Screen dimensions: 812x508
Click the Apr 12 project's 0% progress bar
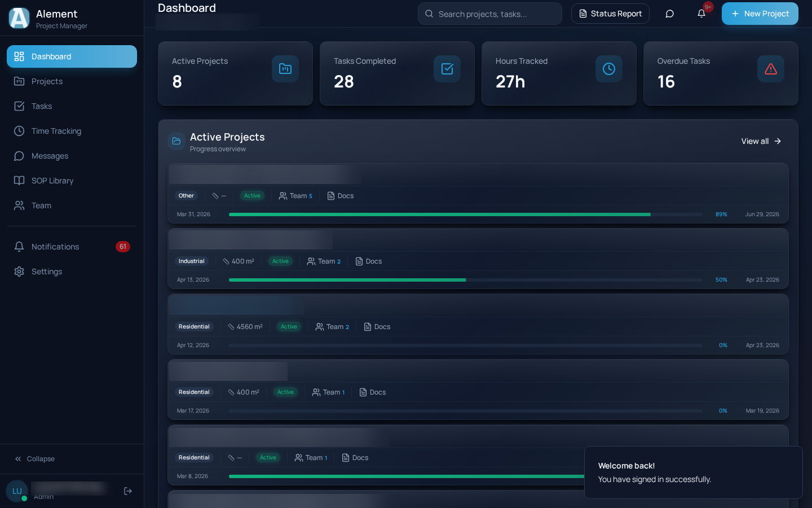click(466, 345)
